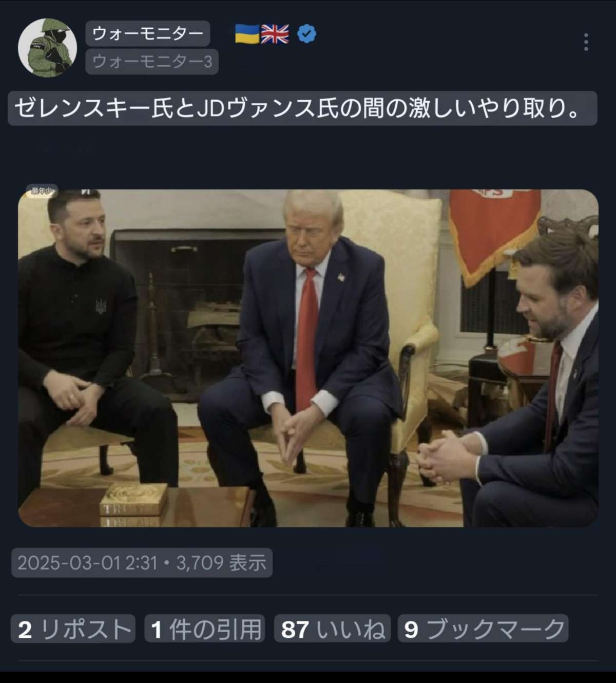Show the 2 リポスト list
This screenshot has width=616, height=683.
pos(73,629)
